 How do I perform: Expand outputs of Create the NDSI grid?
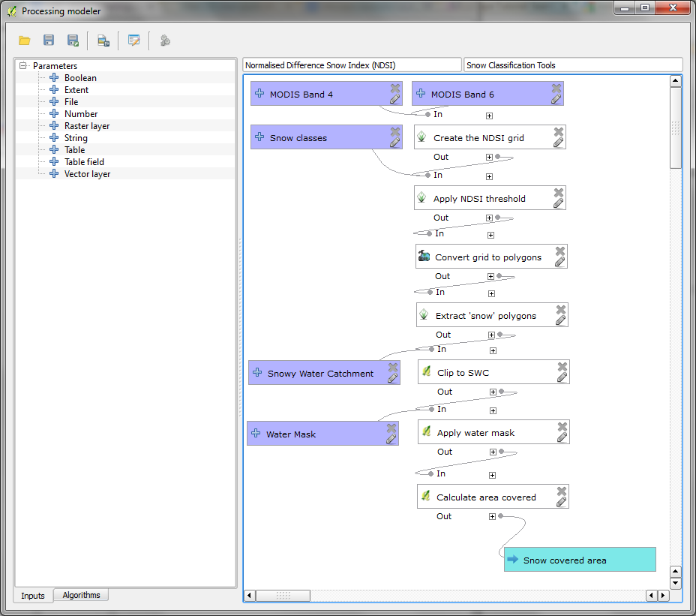point(489,157)
